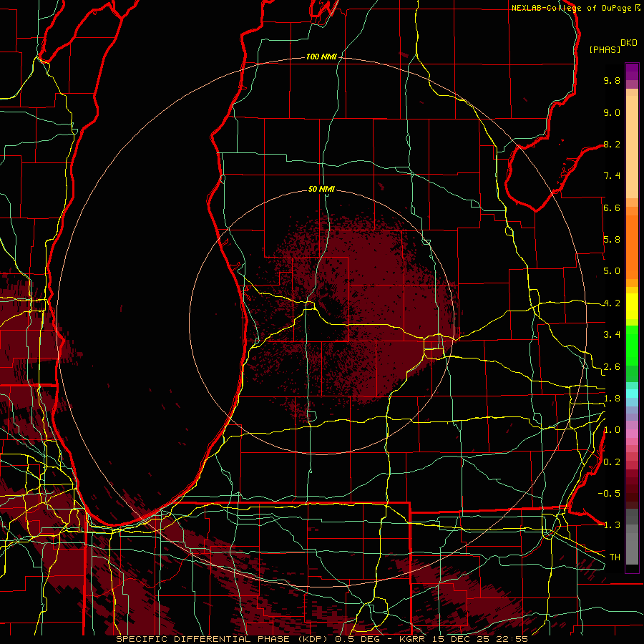Click the -0.5 scale value

(x=609, y=494)
